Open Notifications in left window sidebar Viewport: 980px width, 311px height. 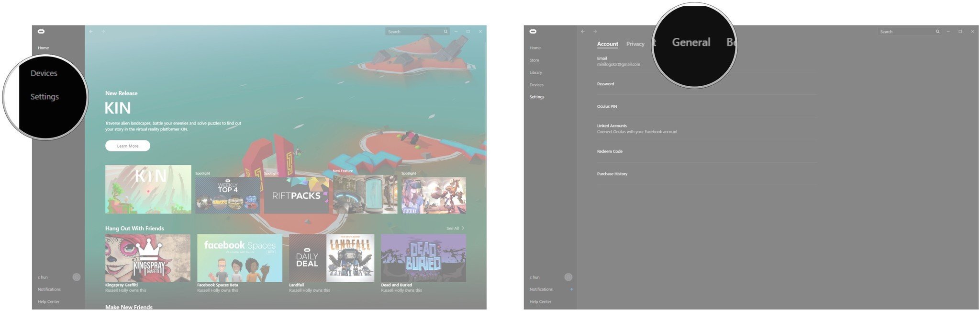[x=49, y=289]
